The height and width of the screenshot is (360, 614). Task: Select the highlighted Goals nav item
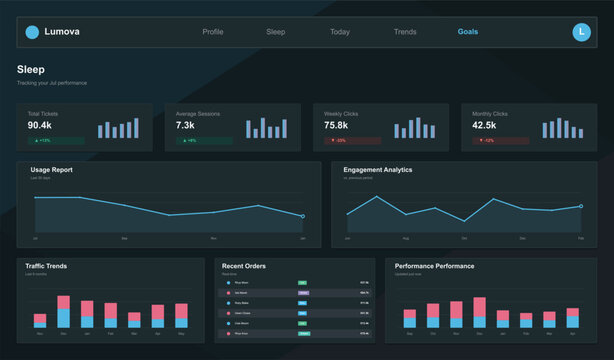tap(468, 32)
